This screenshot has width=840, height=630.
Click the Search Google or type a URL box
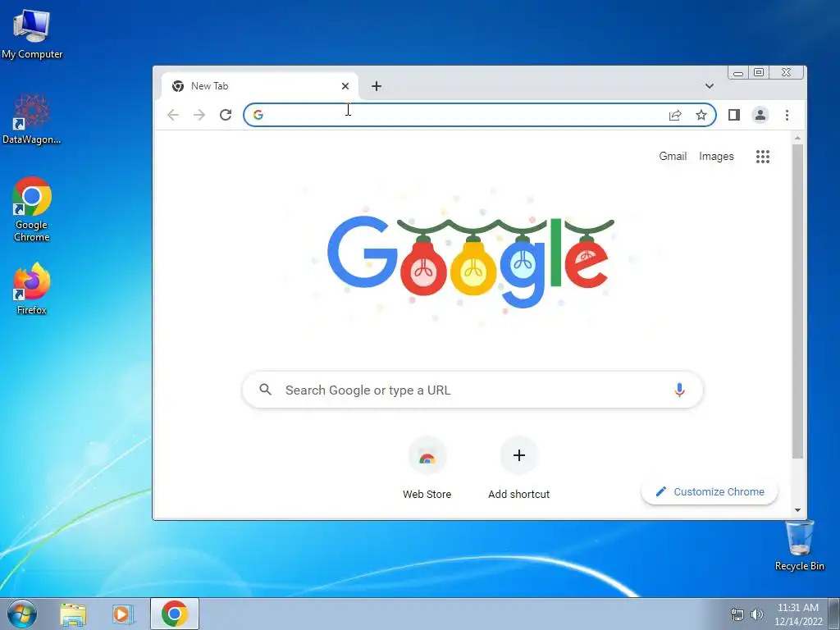(472, 390)
